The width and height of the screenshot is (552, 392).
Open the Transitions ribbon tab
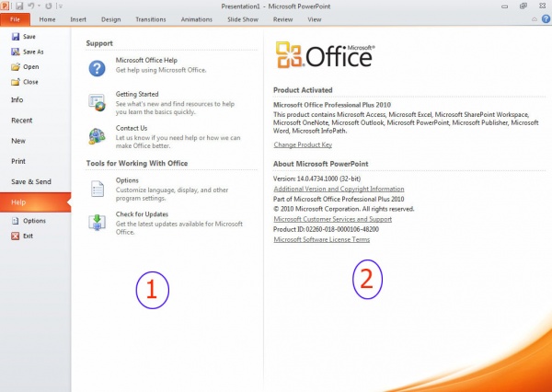(151, 19)
